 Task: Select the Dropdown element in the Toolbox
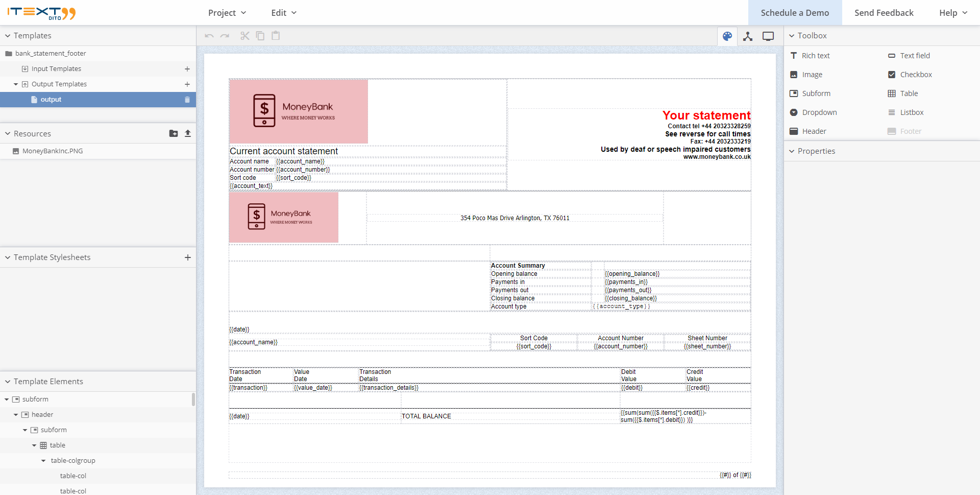(819, 112)
